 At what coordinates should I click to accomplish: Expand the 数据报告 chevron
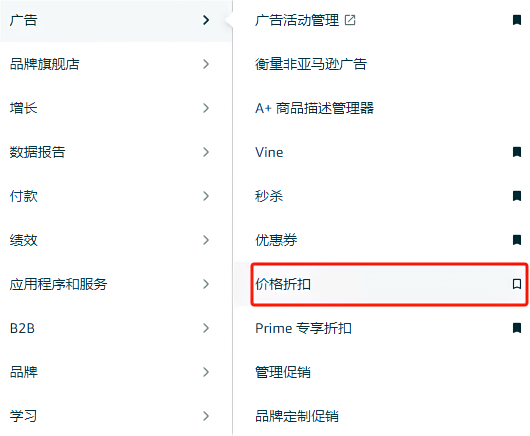206,152
